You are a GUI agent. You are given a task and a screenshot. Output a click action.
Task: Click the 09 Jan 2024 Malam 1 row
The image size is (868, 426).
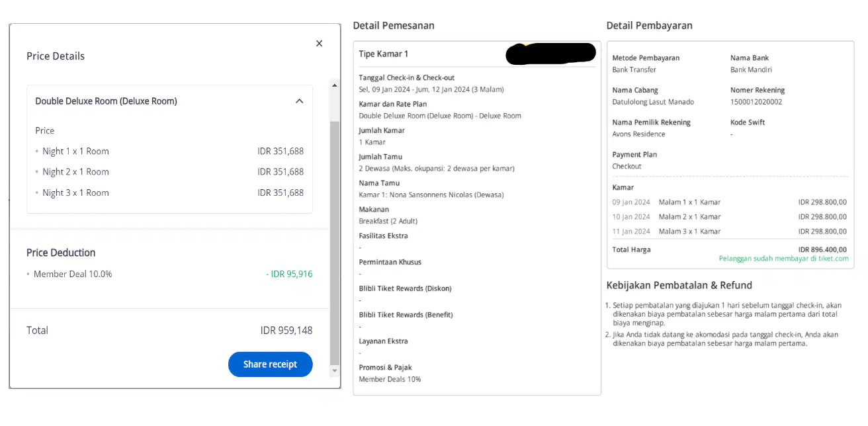(730, 202)
